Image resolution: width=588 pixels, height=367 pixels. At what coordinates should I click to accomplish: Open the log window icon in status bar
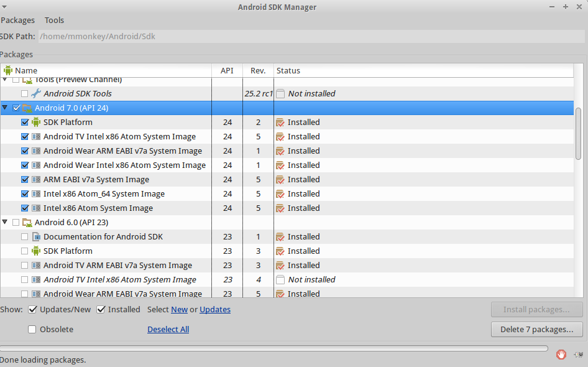[x=579, y=354]
